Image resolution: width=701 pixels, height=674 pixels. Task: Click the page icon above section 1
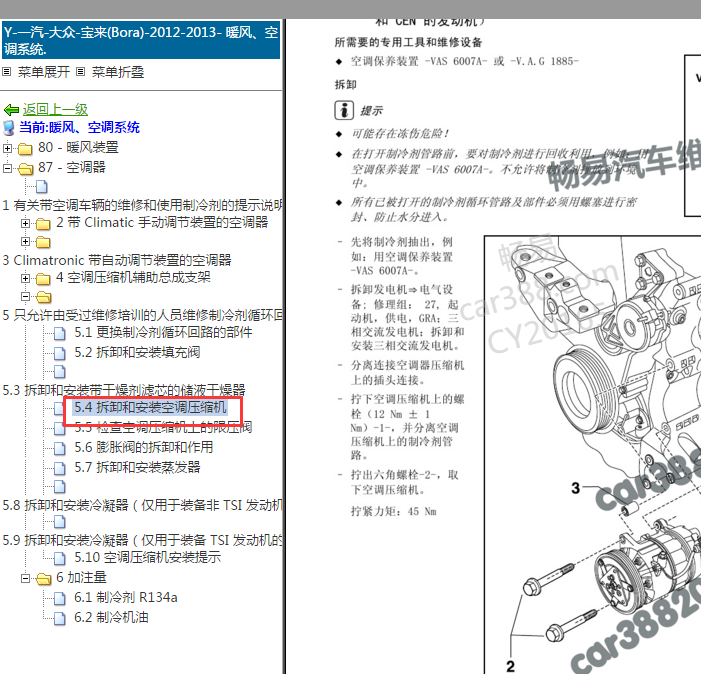click(x=42, y=186)
